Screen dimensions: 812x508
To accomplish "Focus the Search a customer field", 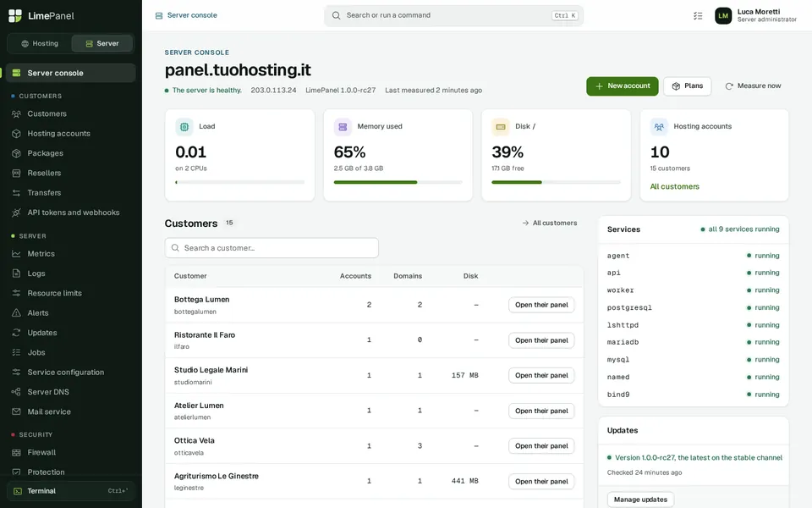I will (x=272, y=248).
